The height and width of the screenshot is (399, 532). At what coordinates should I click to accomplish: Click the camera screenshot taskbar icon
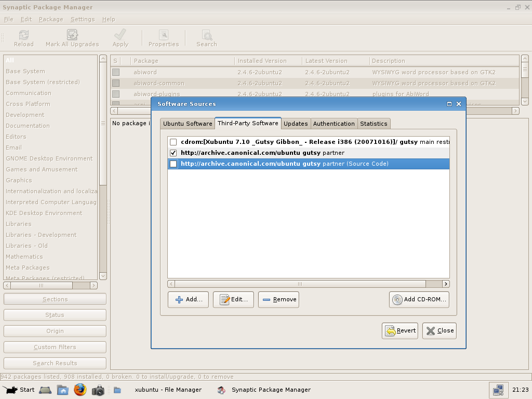pos(98,390)
